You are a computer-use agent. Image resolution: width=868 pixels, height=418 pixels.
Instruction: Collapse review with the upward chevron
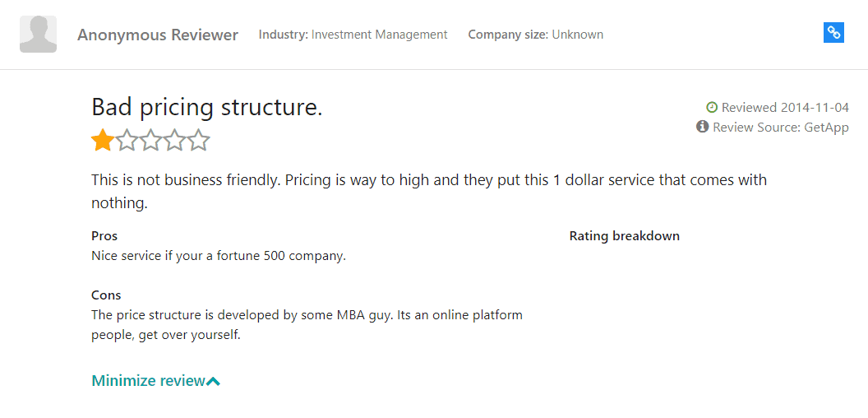pyautogui.click(x=213, y=382)
